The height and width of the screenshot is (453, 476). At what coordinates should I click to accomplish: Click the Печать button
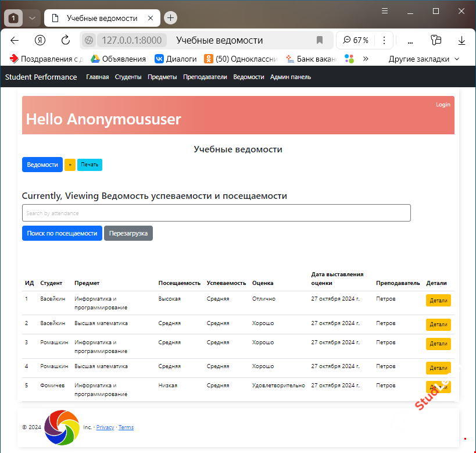89,165
